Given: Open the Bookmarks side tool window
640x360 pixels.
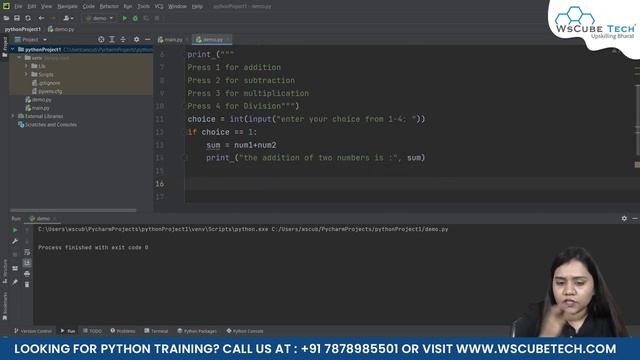Looking at the screenshot, I should pyautogui.click(x=4, y=306).
